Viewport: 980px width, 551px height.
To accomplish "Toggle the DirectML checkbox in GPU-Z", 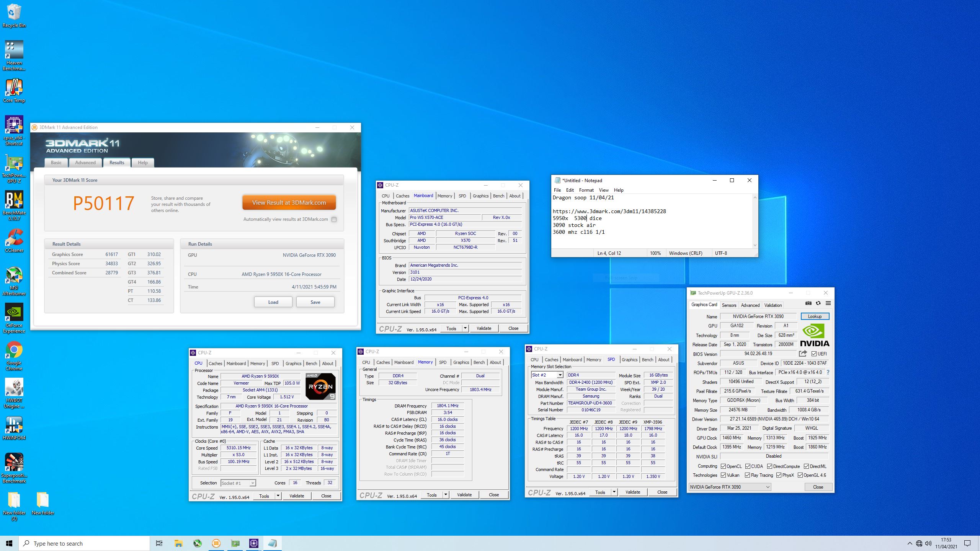I will (806, 466).
